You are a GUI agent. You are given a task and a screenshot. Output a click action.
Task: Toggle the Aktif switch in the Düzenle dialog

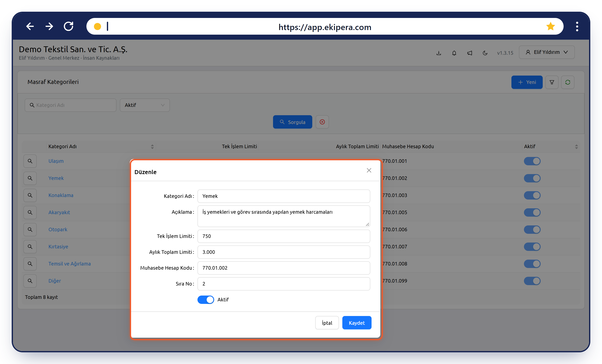(x=206, y=300)
